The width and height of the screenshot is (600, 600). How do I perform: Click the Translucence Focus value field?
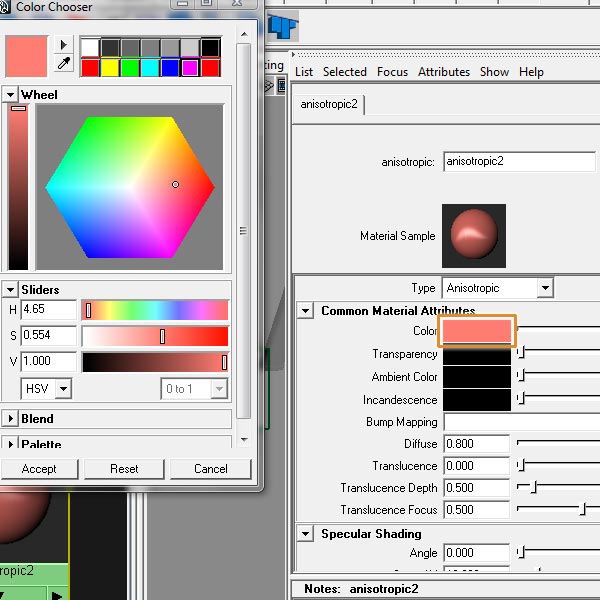[477, 510]
